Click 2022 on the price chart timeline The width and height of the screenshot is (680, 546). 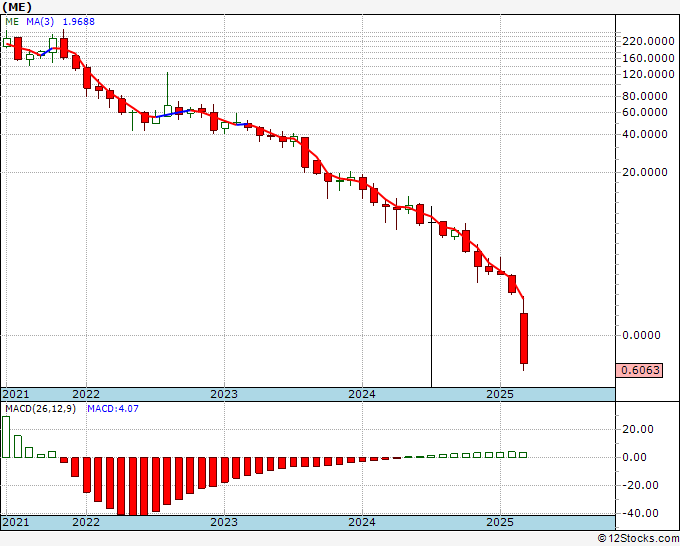(86, 394)
